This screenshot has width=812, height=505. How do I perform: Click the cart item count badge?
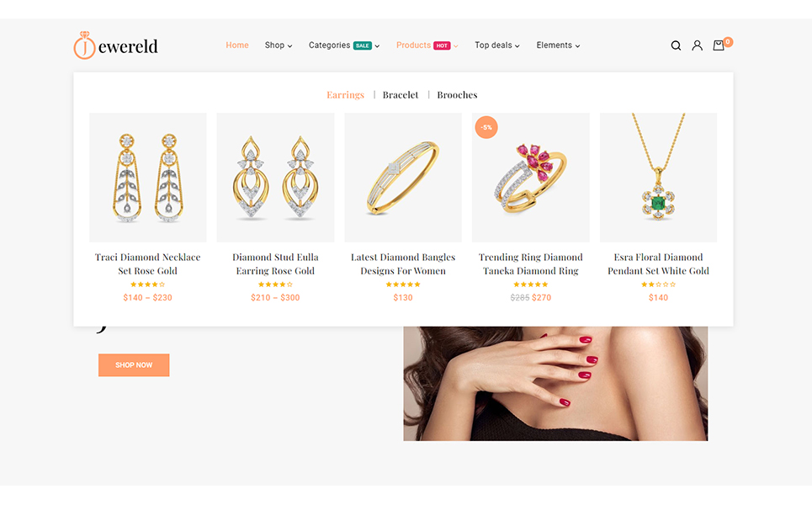pyautogui.click(x=728, y=42)
